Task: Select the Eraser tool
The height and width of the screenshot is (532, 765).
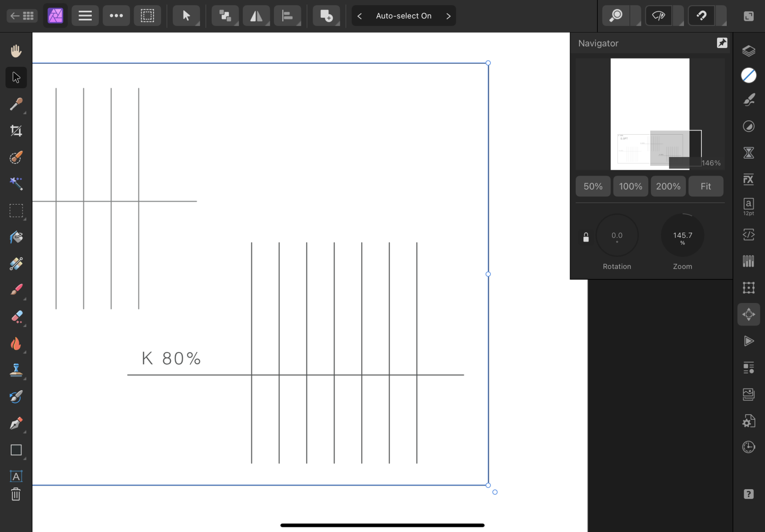Action: pos(16,317)
